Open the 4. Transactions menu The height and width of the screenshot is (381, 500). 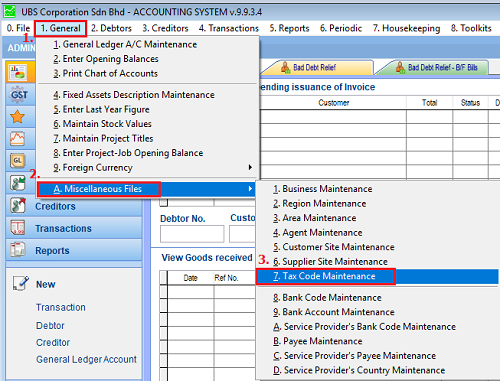(x=229, y=28)
